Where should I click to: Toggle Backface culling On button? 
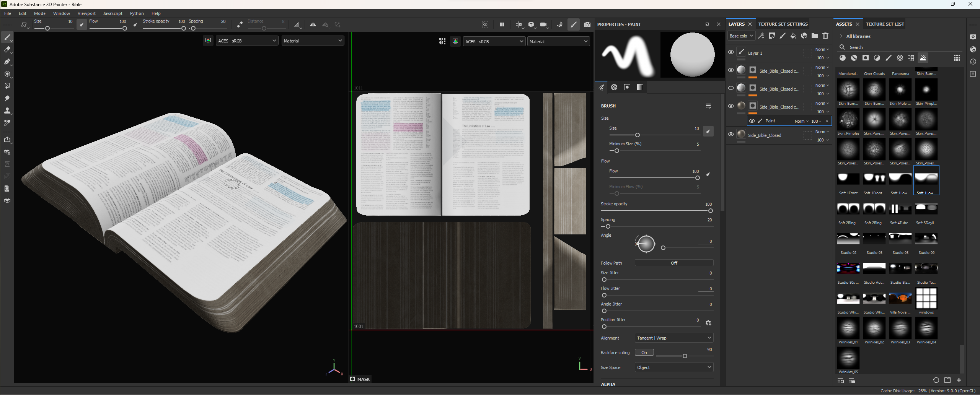(644, 353)
